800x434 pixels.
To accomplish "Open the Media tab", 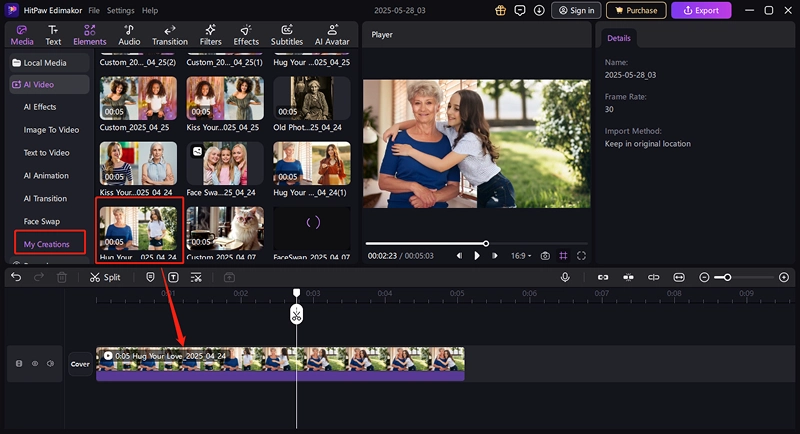I will click(x=22, y=35).
